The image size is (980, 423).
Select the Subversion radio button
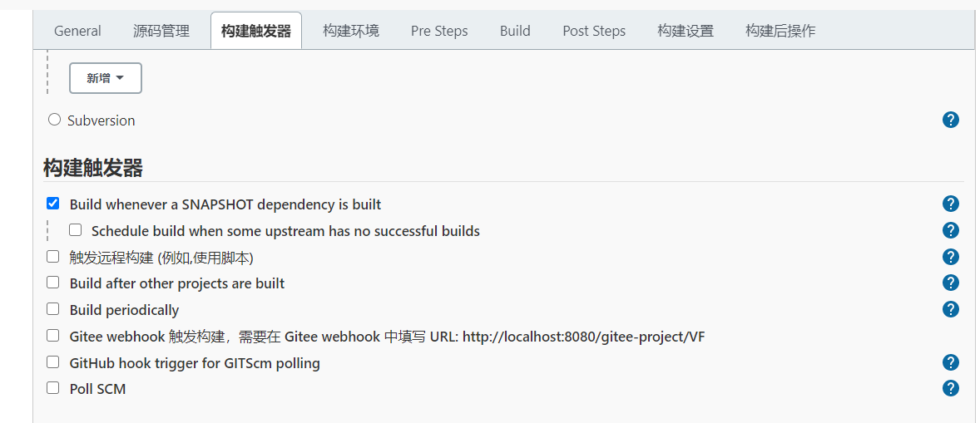55,120
